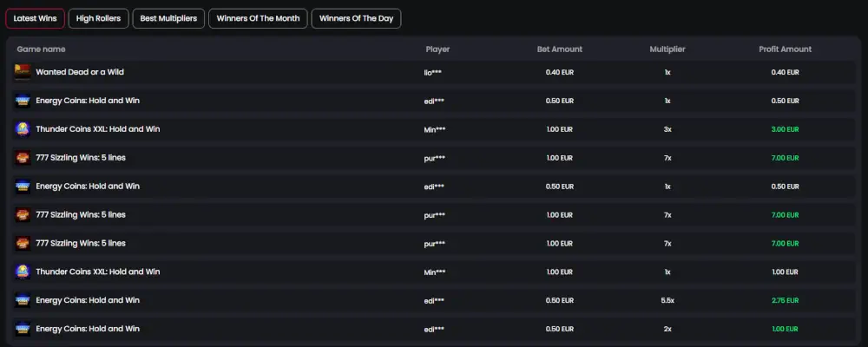Click Thunder Coins XXL icon in 3x multiplier row

pyautogui.click(x=23, y=129)
